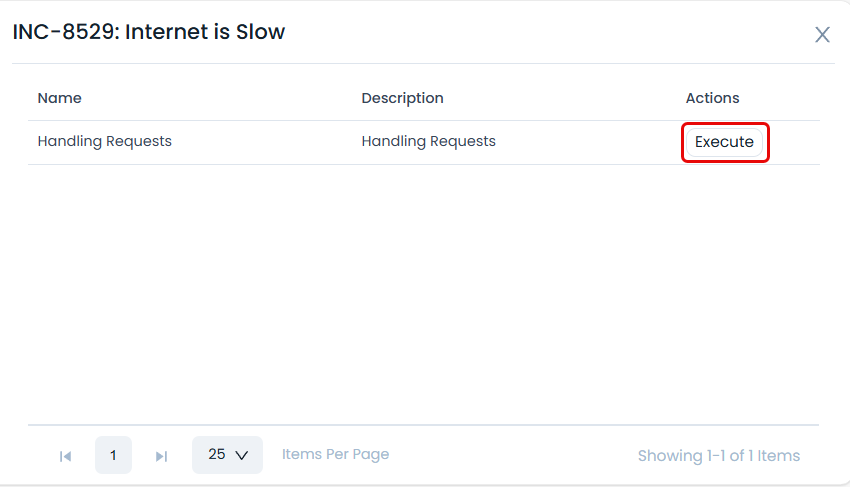
Task: Execute the Handling Requests action
Action: (x=724, y=142)
